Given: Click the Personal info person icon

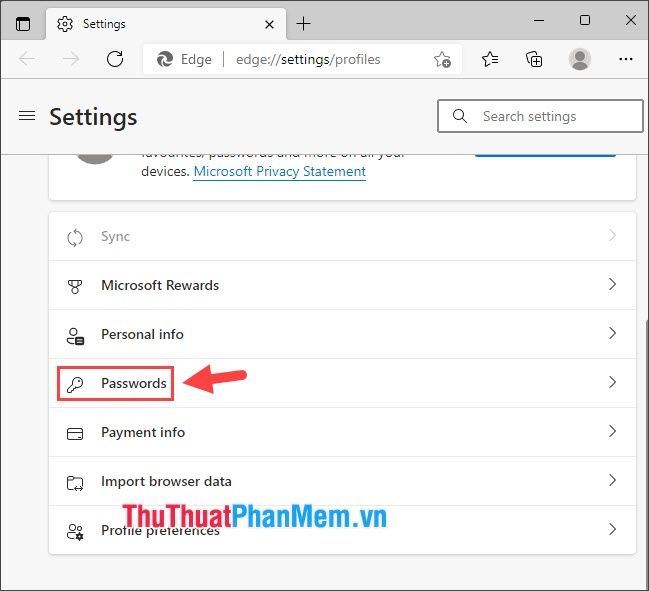Looking at the screenshot, I should coord(75,336).
